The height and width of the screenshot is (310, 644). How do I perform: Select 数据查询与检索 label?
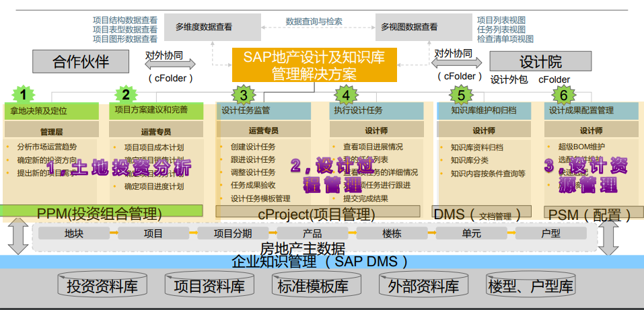pos(314,22)
